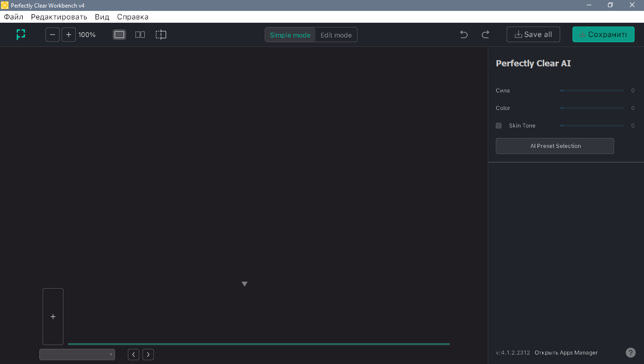Add an image via filmstrip plus tile
This screenshot has width=644, height=364.
tap(53, 317)
